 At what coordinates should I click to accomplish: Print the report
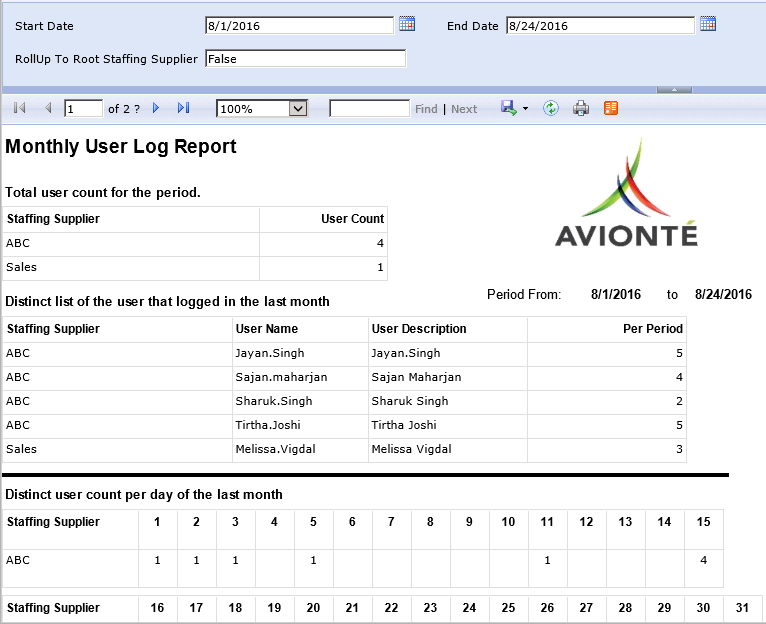click(x=581, y=108)
